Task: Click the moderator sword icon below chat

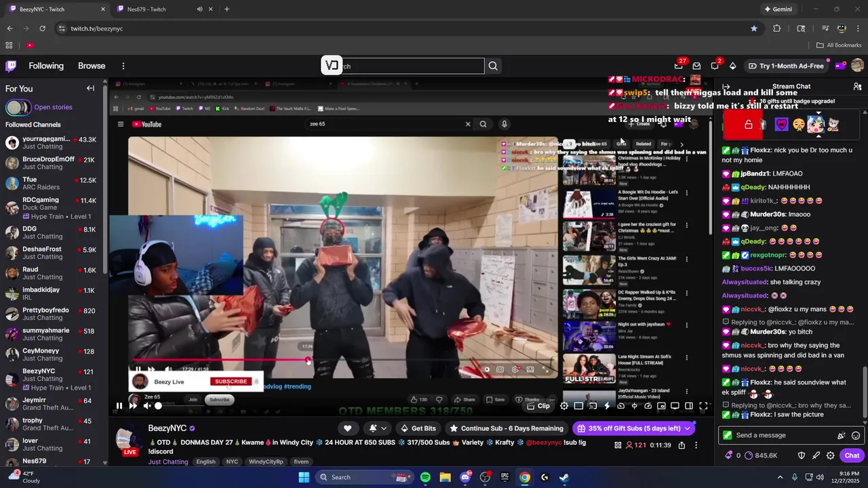Action: pyautogui.click(x=816, y=455)
